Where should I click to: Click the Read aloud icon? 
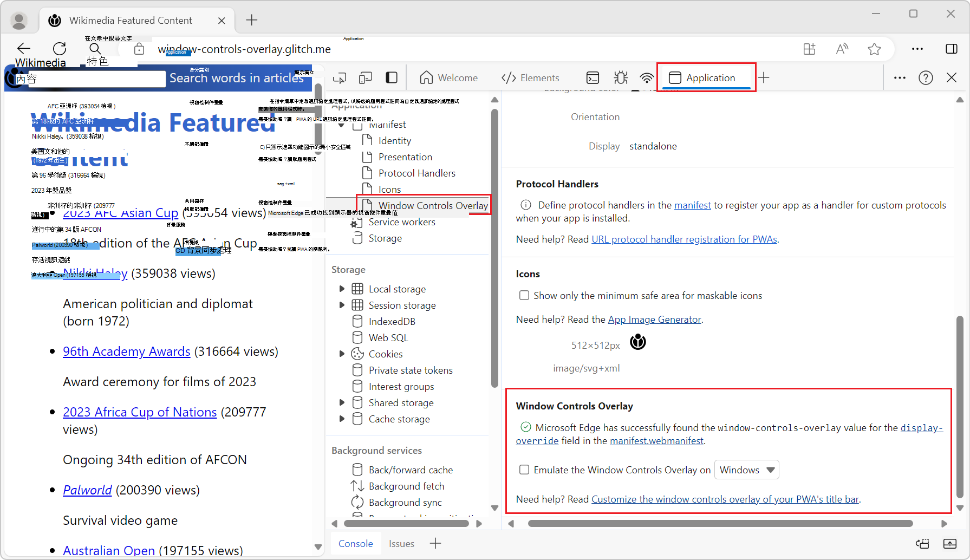pyautogui.click(x=842, y=49)
